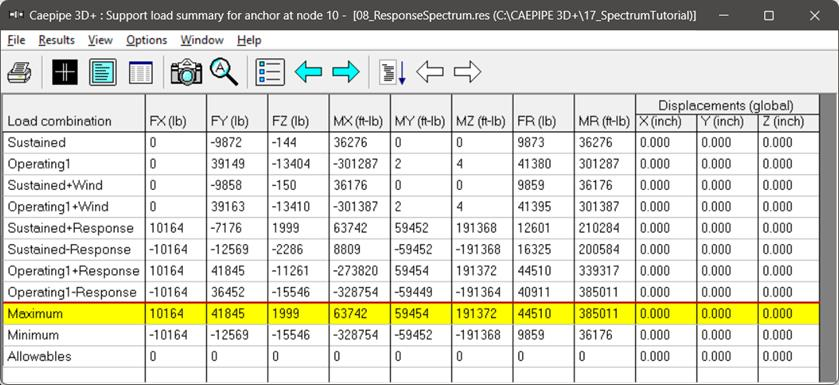
Task: Click the sort descending icon
Action: 393,72
